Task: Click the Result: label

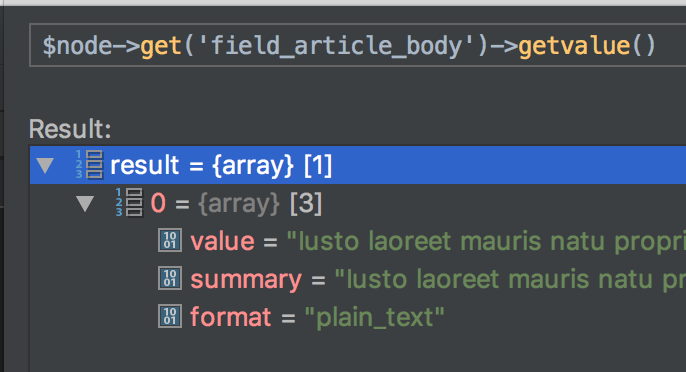Action: click(x=70, y=129)
